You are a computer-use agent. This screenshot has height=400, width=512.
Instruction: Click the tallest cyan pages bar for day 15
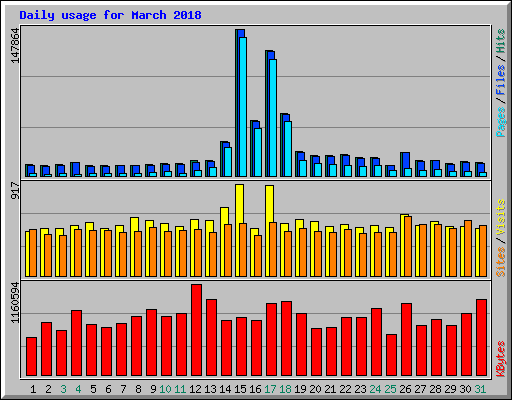point(243,107)
